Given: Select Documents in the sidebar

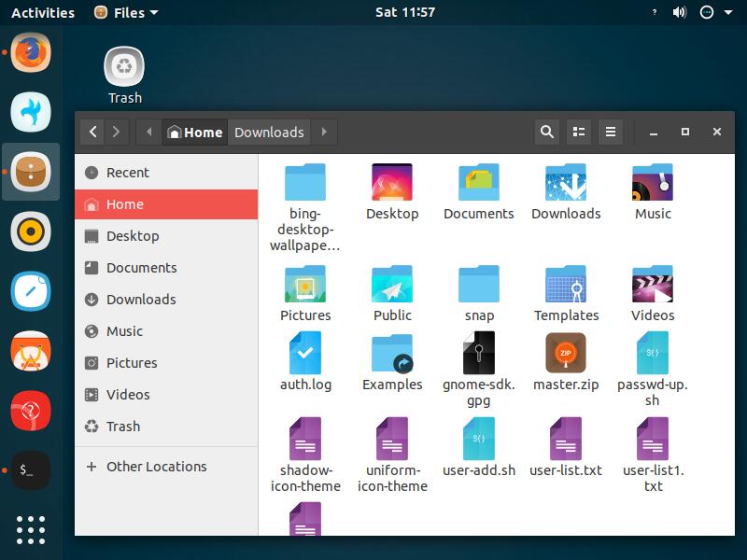Looking at the screenshot, I should tap(166, 268).
